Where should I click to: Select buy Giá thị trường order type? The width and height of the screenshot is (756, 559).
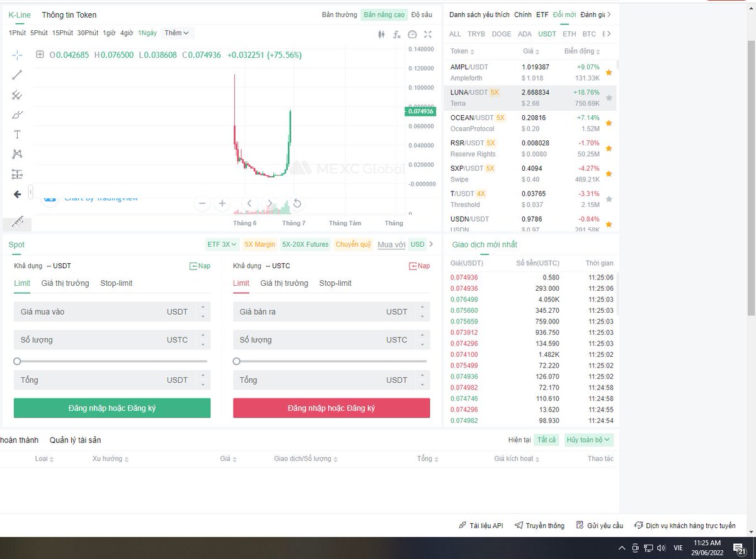(x=66, y=283)
